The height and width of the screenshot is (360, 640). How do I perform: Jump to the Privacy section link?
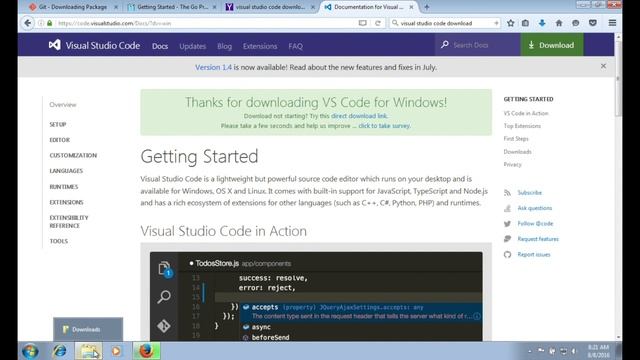coord(512,164)
